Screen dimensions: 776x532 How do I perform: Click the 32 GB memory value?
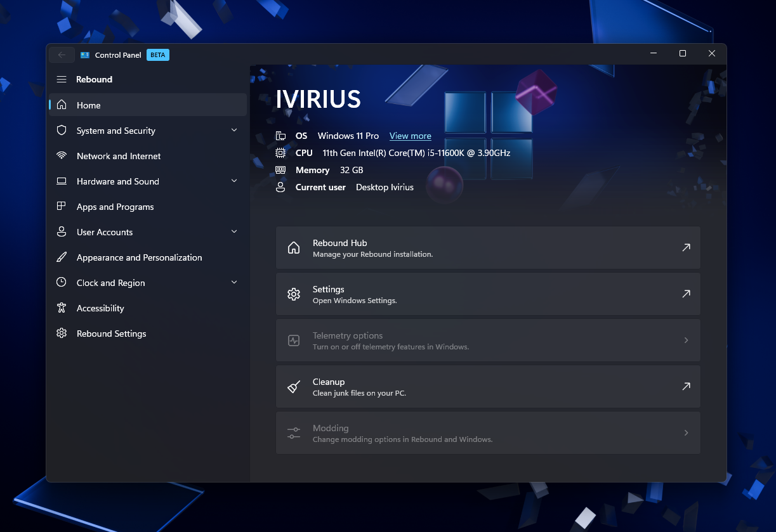[352, 170]
